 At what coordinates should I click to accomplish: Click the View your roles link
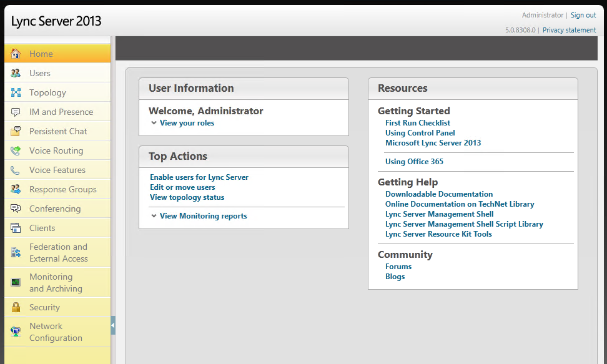click(187, 123)
